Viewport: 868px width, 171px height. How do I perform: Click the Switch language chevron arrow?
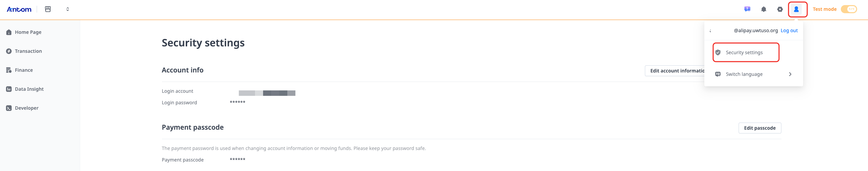coord(790,74)
